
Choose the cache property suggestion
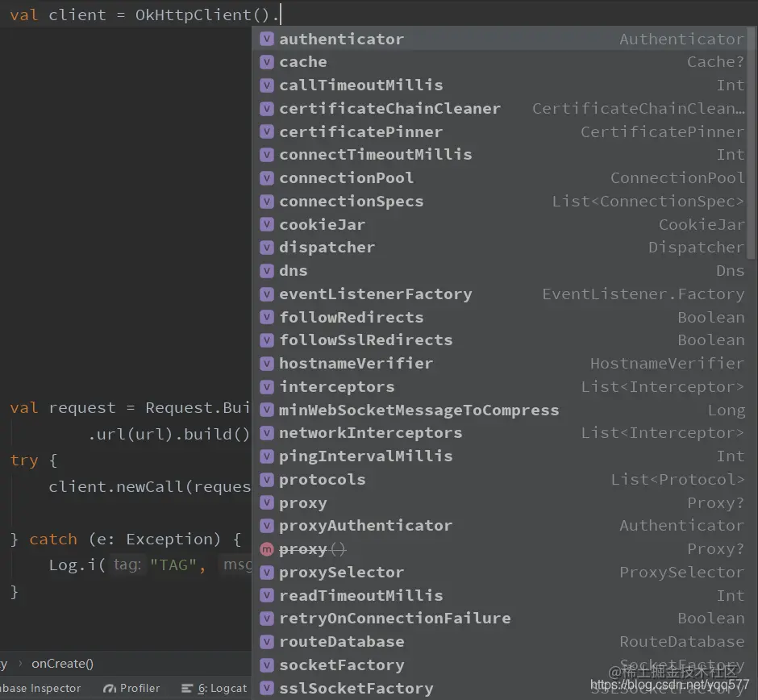pyautogui.click(x=499, y=62)
